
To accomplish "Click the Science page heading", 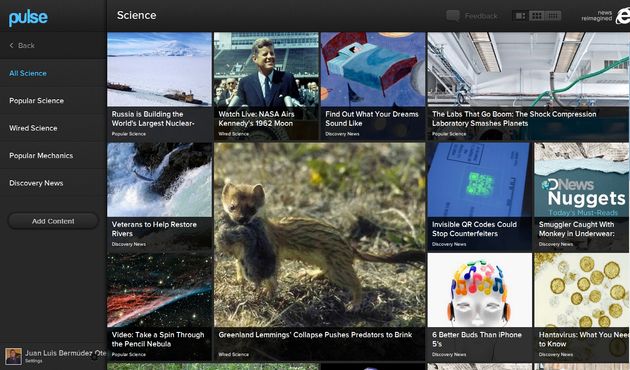I will [x=137, y=15].
